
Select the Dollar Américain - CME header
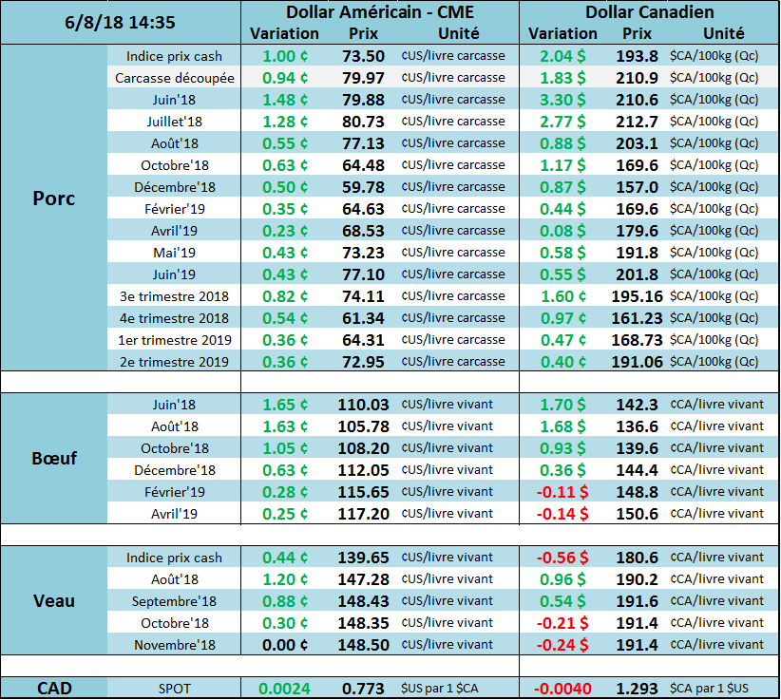[x=378, y=12]
